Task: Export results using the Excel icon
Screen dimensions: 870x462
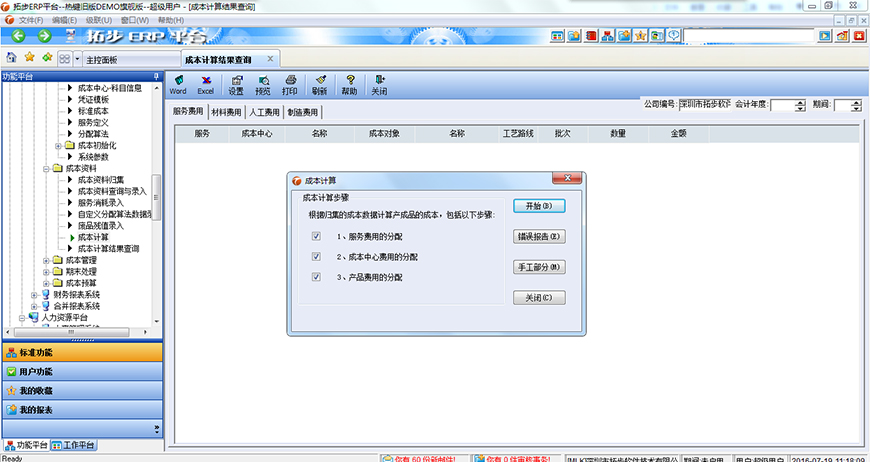Action: 205,84
